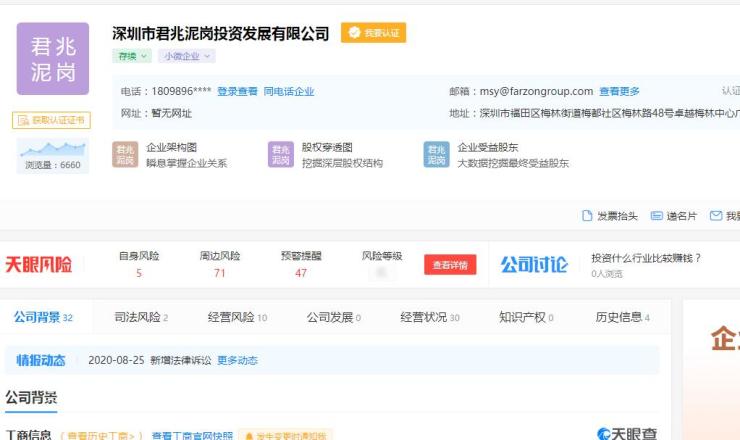Click 预警提醒 count 47
Viewport: 740px width, 440px height.
tap(301, 273)
